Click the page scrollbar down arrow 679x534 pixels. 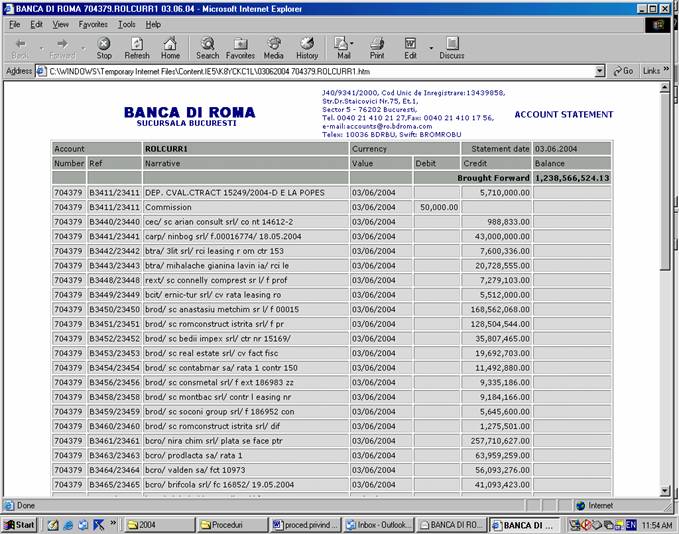(665, 491)
